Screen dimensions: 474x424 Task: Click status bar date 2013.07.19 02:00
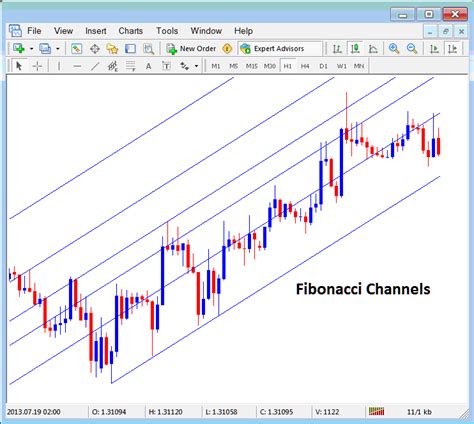[x=34, y=412]
